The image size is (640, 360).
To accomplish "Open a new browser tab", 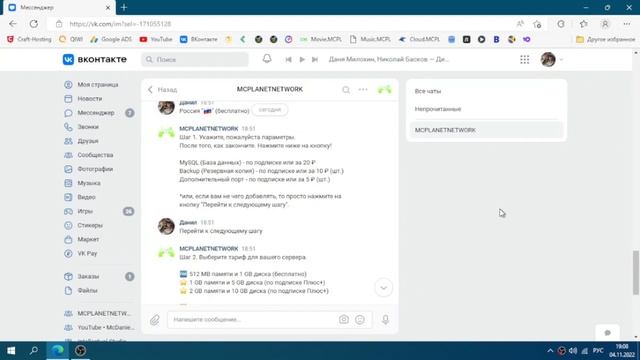I will tap(124, 7).
